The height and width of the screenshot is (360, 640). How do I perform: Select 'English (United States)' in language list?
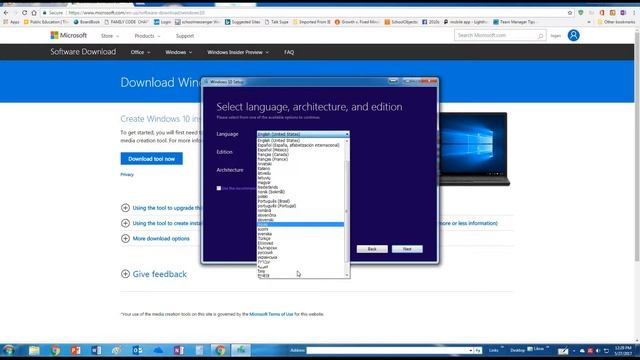(300, 140)
